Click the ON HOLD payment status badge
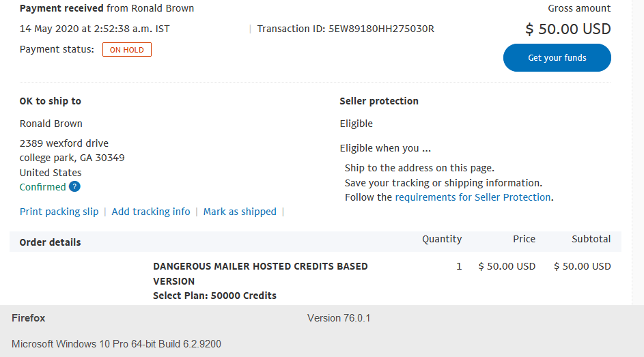644x357 pixels. (127, 50)
